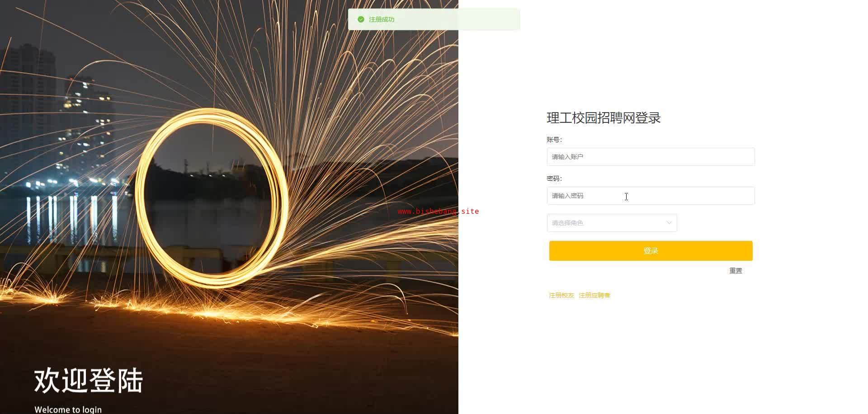
Task: Open the 注册校友 registration link
Action: tap(561, 295)
